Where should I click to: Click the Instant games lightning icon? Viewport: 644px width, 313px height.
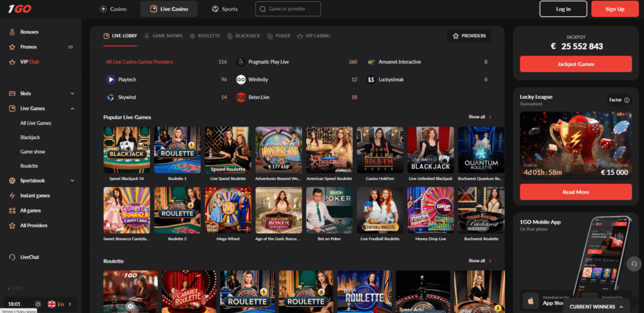[x=13, y=196]
